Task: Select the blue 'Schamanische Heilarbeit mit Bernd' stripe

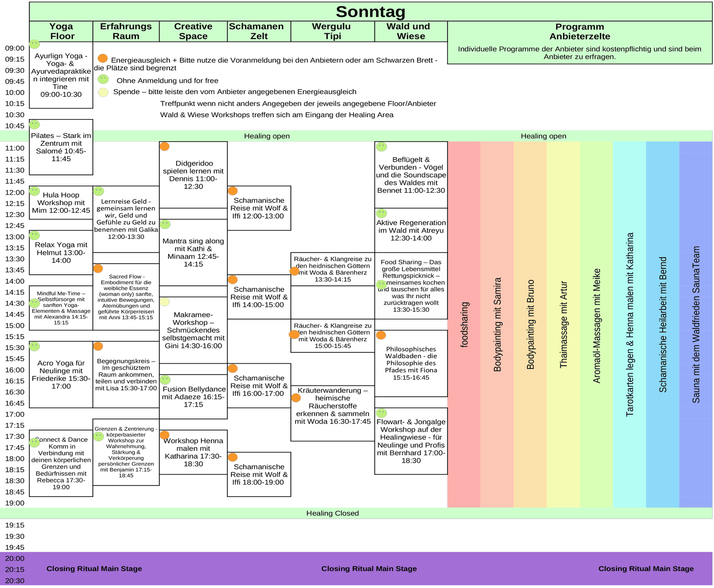Action: click(x=663, y=324)
